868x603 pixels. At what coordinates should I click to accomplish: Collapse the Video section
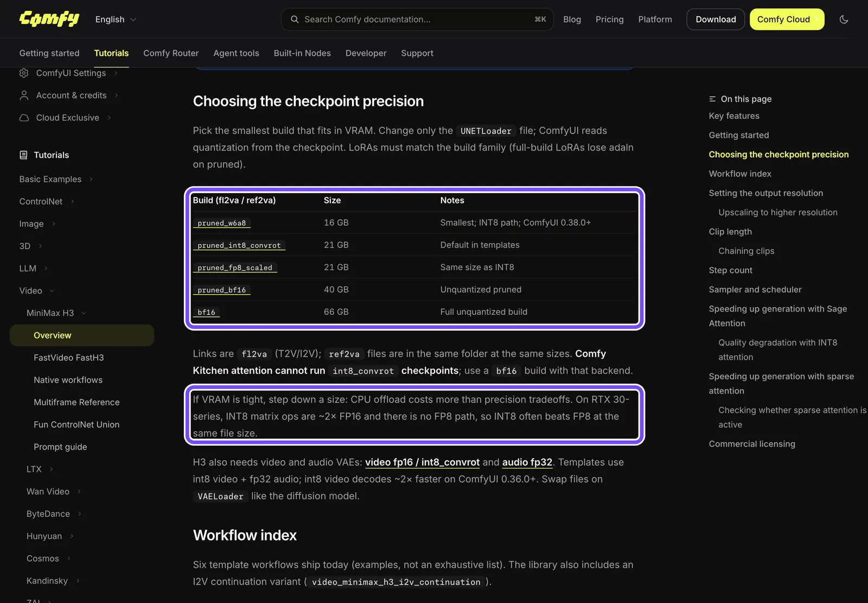pyautogui.click(x=37, y=291)
